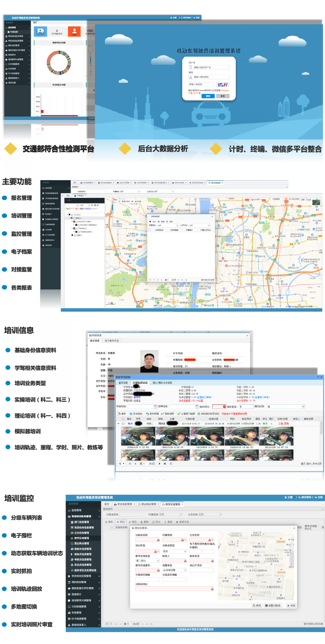Open 部门信息管理 in the sidebar

[x=84, y=522]
